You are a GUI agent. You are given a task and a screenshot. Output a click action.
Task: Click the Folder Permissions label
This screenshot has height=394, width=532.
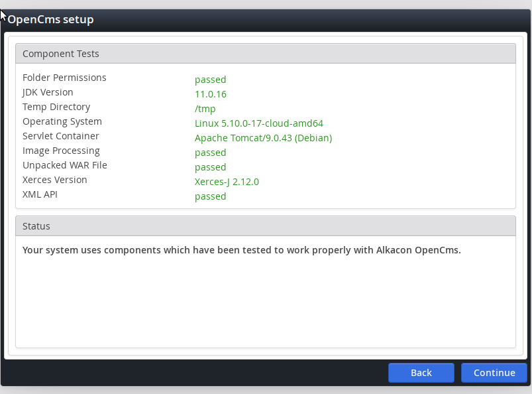tap(64, 78)
